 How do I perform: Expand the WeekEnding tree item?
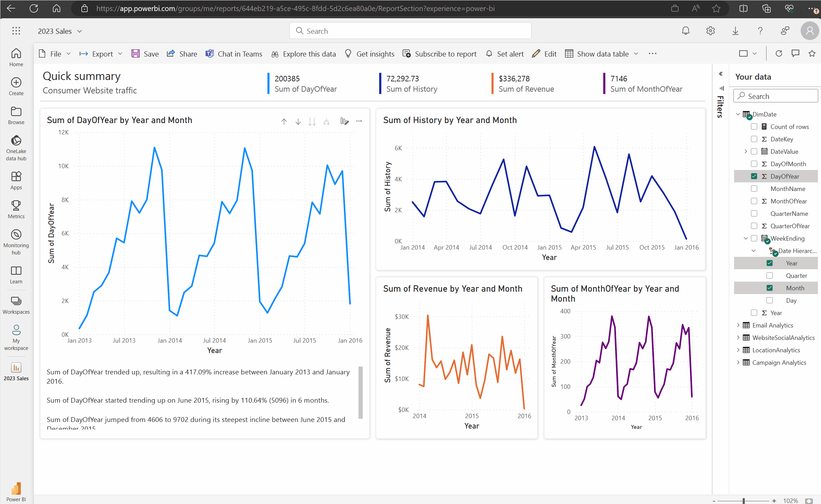point(745,239)
